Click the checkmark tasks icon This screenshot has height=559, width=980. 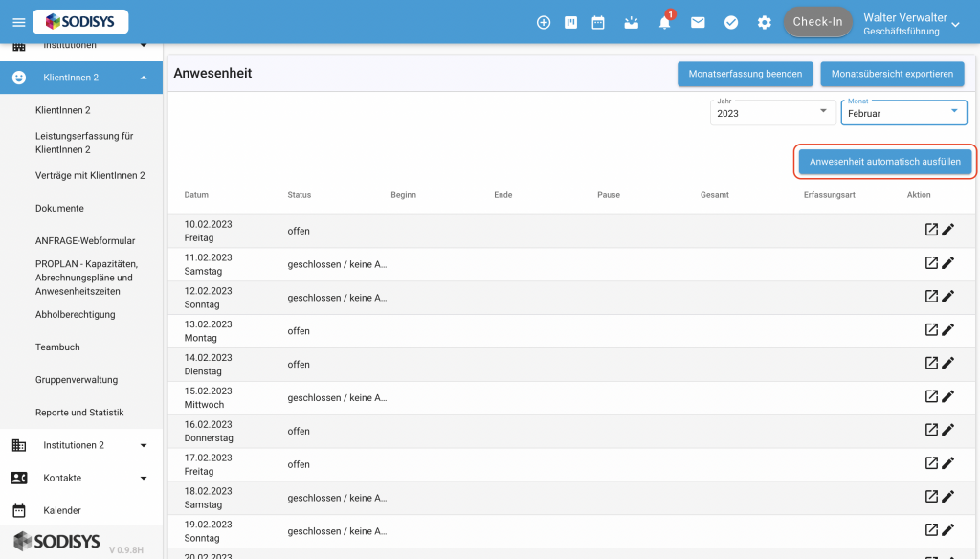pyautogui.click(x=730, y=23)
